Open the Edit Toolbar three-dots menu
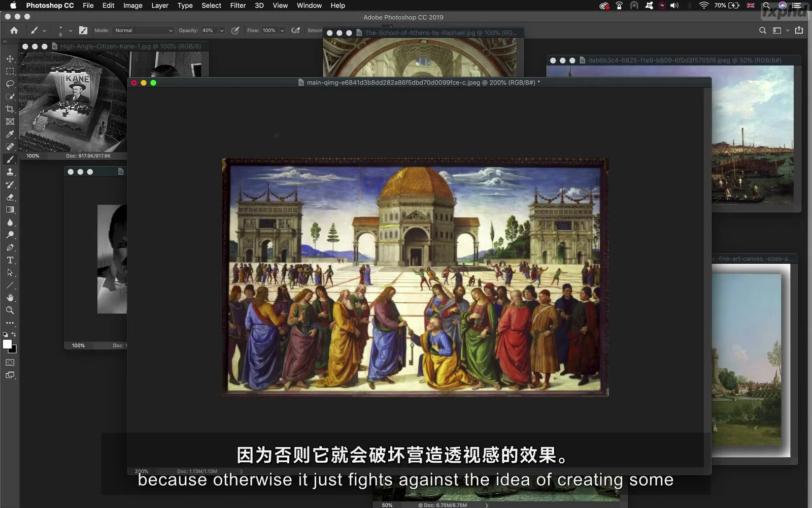812x508 pixels. 10,323
